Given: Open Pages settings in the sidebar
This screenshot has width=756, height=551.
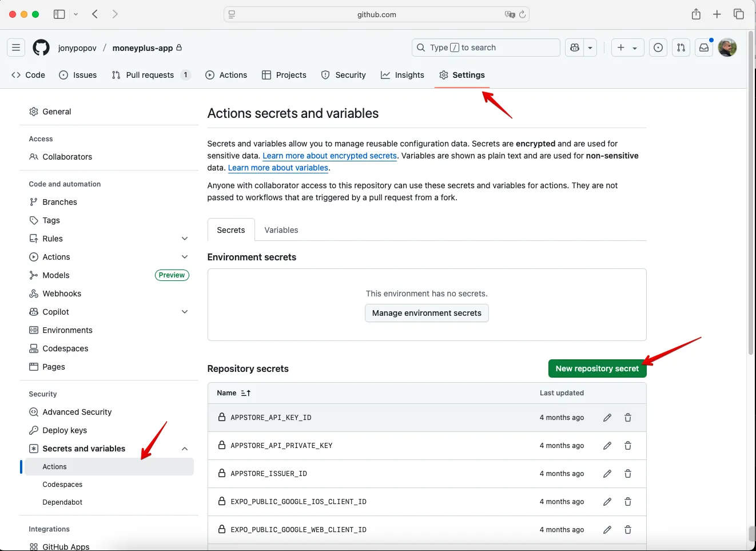Looking at the screenshot, I should 109,367.
